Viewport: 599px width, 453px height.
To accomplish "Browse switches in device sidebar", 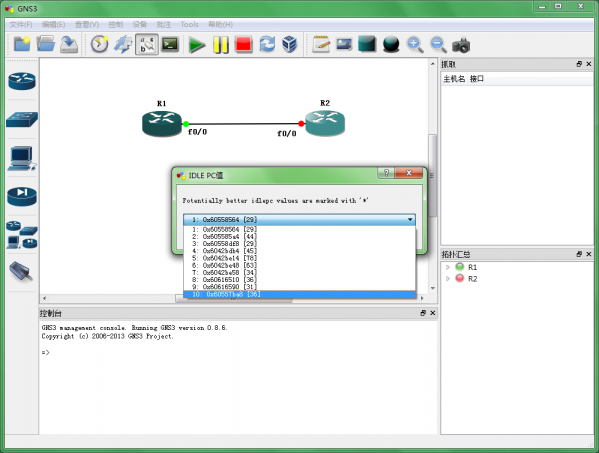I will click(22, 119).
